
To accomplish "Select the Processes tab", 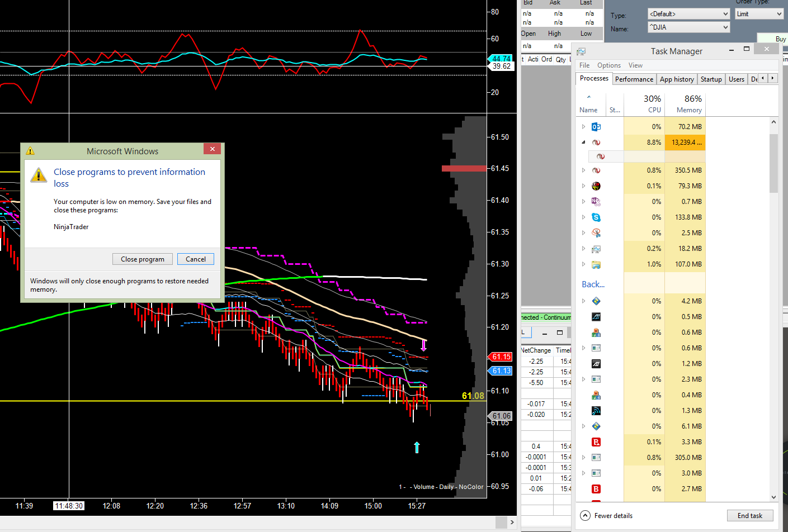I will (594, 78).
